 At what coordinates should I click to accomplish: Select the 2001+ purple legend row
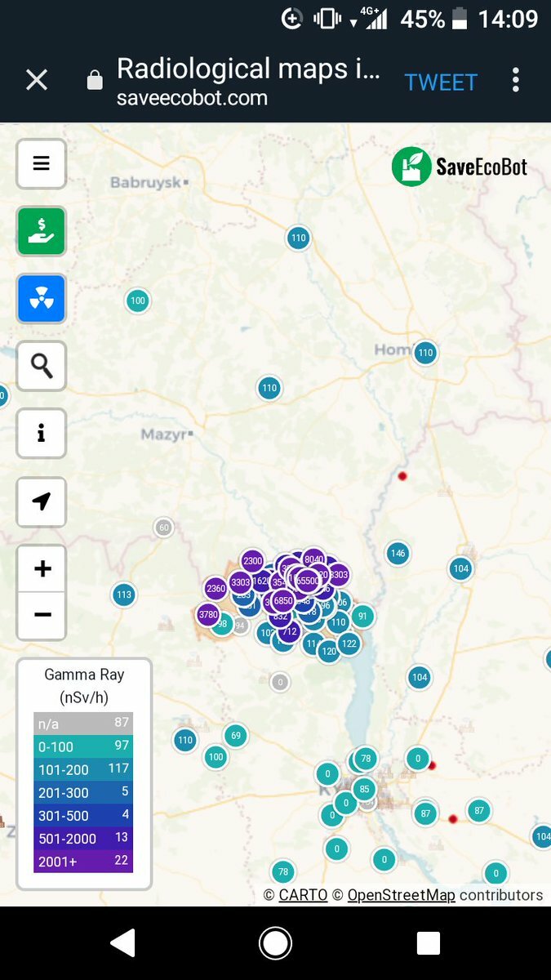pos(83,861)
